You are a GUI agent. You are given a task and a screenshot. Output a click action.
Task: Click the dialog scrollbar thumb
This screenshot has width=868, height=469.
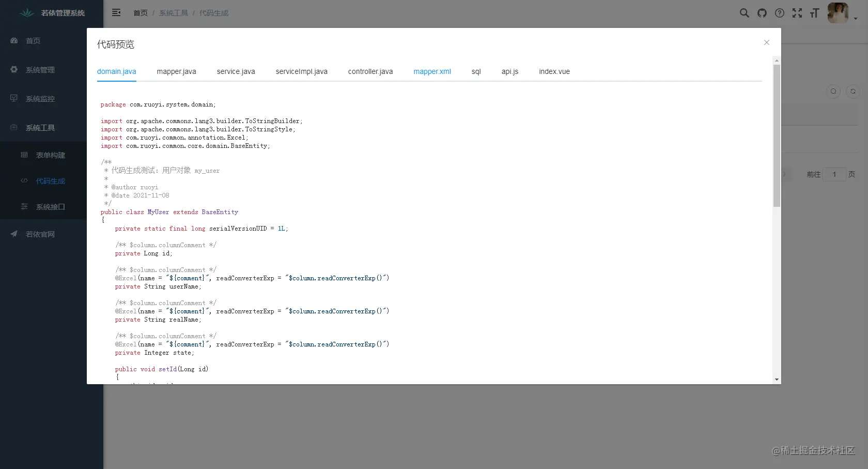(x=777, y=135)
